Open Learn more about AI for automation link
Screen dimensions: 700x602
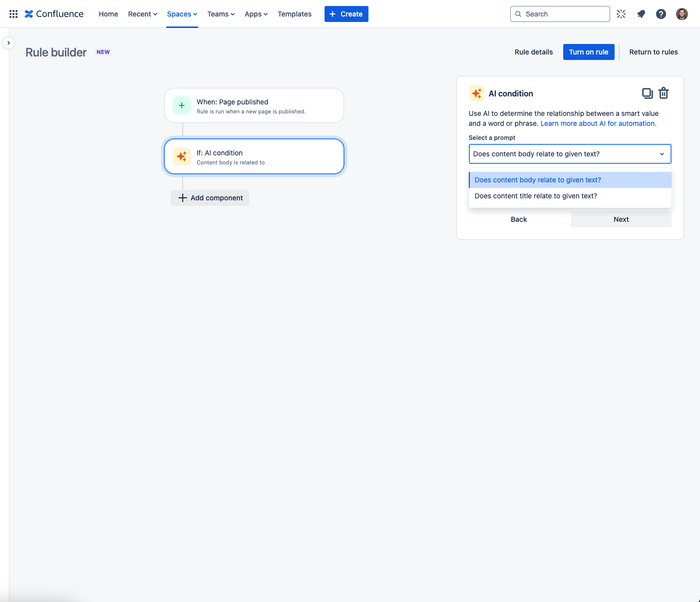point(598,123)
